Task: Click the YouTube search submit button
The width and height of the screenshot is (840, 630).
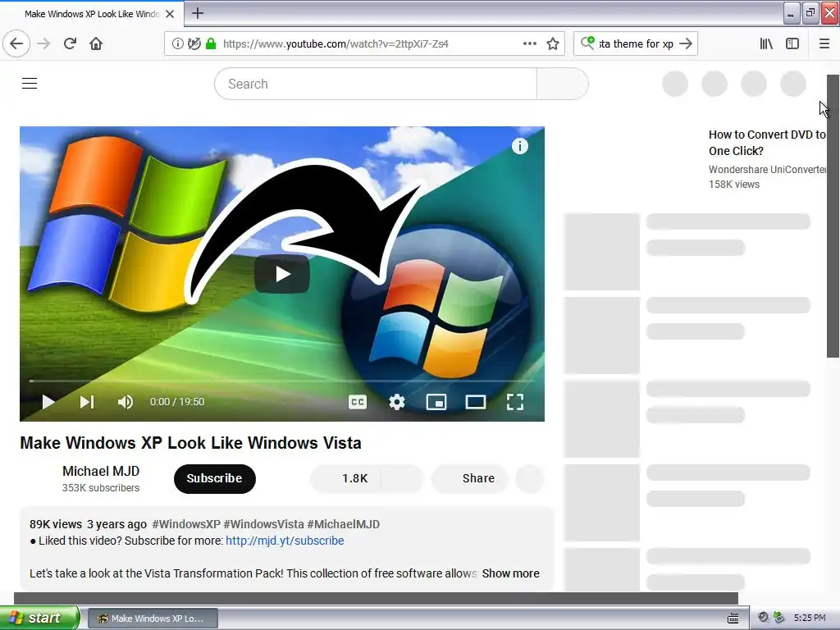Action: [x=563, y=84]
